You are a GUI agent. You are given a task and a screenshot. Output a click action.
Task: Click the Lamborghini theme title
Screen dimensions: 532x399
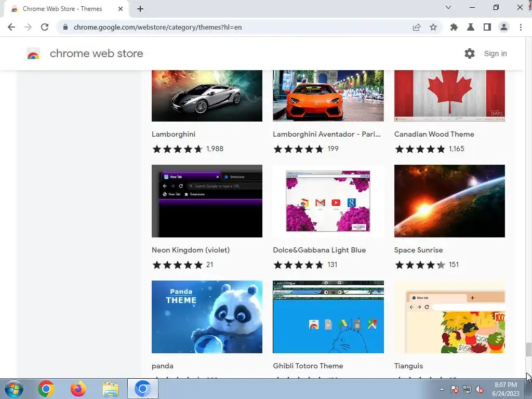tap(174, 135)
